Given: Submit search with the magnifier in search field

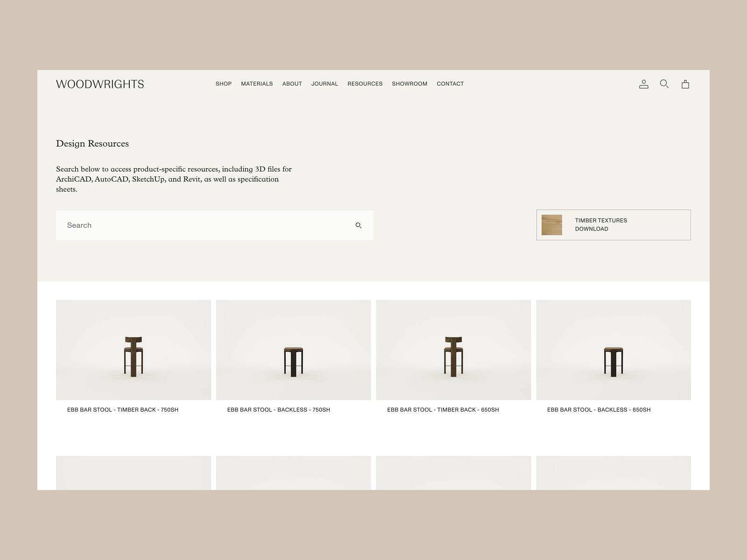Looking at the screenshot, I should [359, 225].
